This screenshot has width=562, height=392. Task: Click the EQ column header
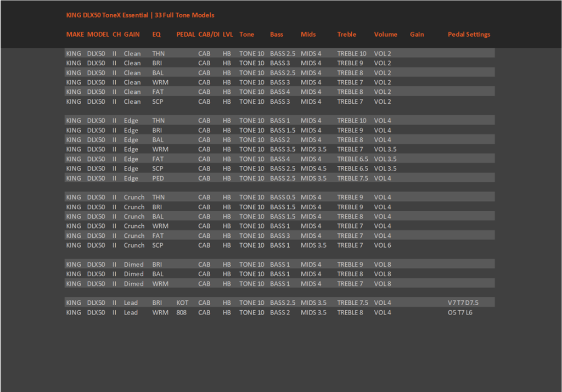[x=156, y=35]
